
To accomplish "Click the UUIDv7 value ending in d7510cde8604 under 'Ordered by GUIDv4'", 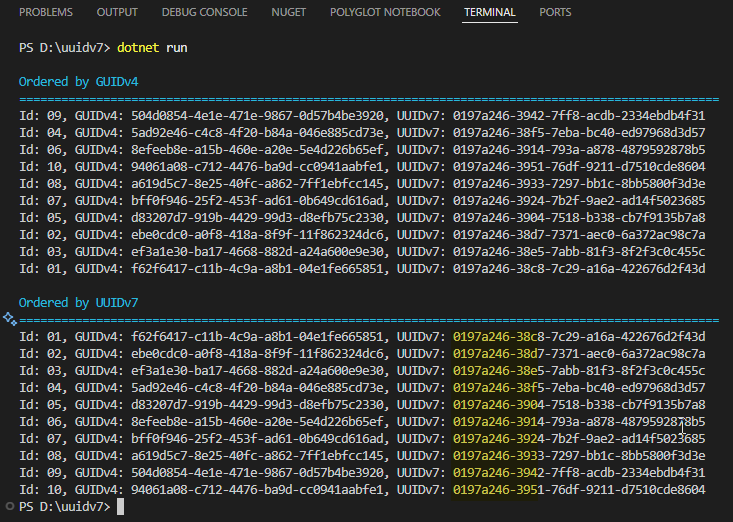I will point(578,166).
